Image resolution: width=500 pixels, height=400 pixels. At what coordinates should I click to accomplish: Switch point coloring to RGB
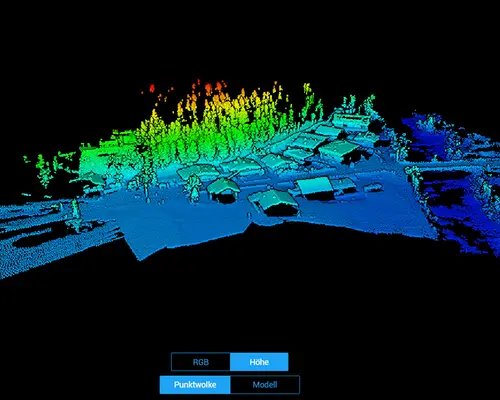click(x=201, y=362)
